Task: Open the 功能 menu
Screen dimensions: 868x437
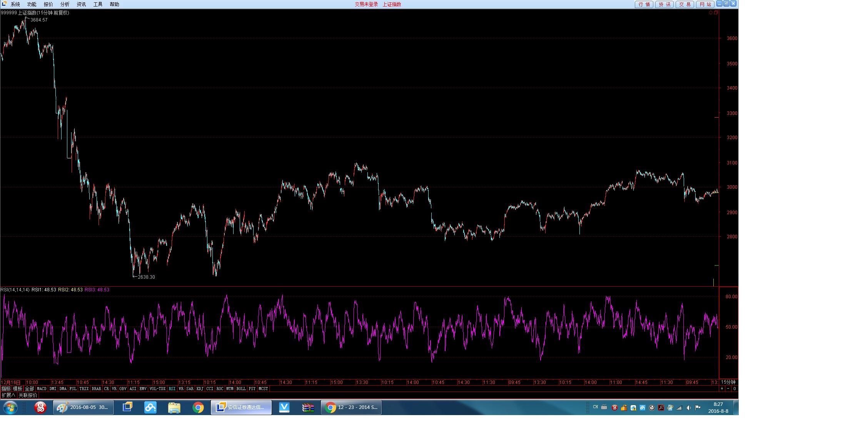Action: (x=32, y=4)
